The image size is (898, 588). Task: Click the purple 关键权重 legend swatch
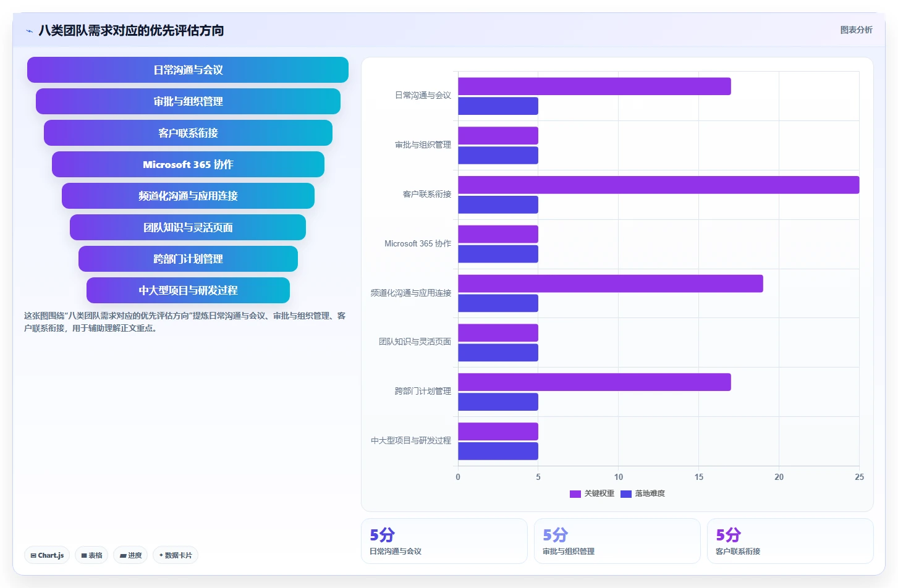tap(575, 494)
